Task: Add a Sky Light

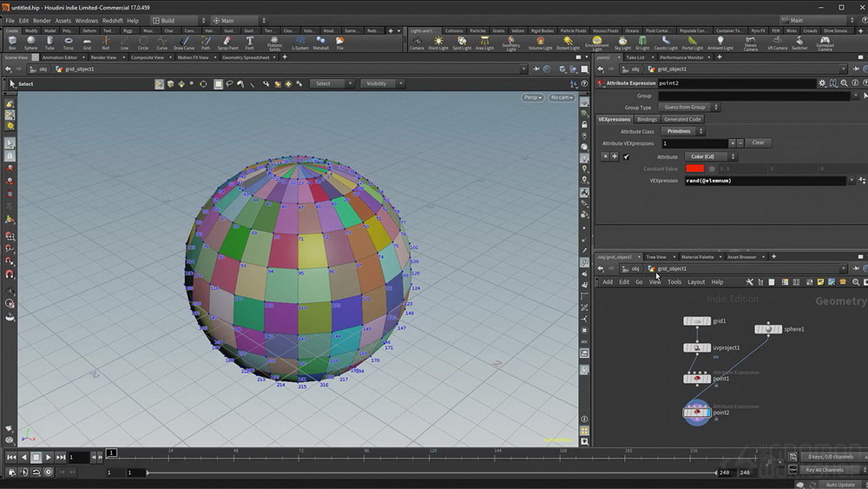Action: tap(622, 43)
